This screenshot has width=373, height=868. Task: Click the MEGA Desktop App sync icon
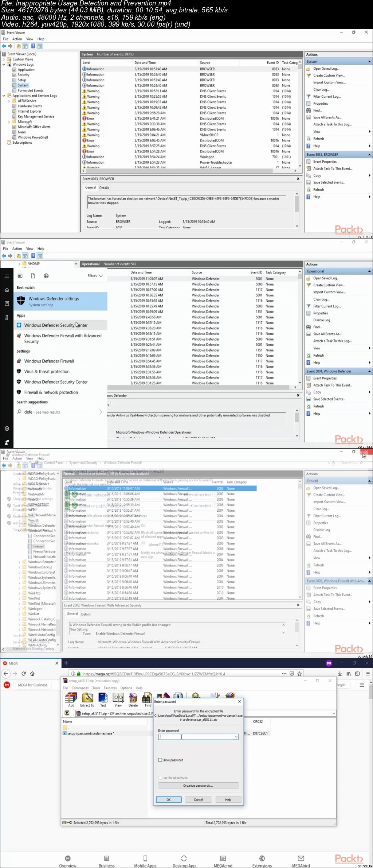coord(184,859)
